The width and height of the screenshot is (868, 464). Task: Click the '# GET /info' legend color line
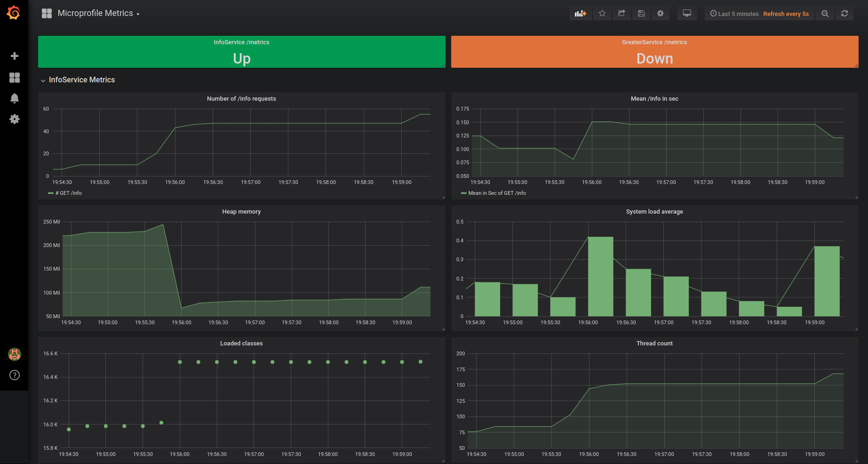51,193
